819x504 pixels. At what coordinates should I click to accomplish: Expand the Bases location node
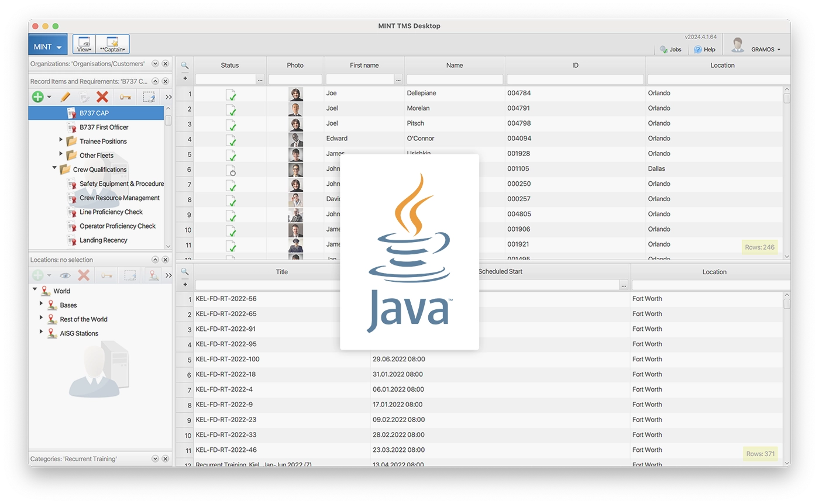[41, 303]
